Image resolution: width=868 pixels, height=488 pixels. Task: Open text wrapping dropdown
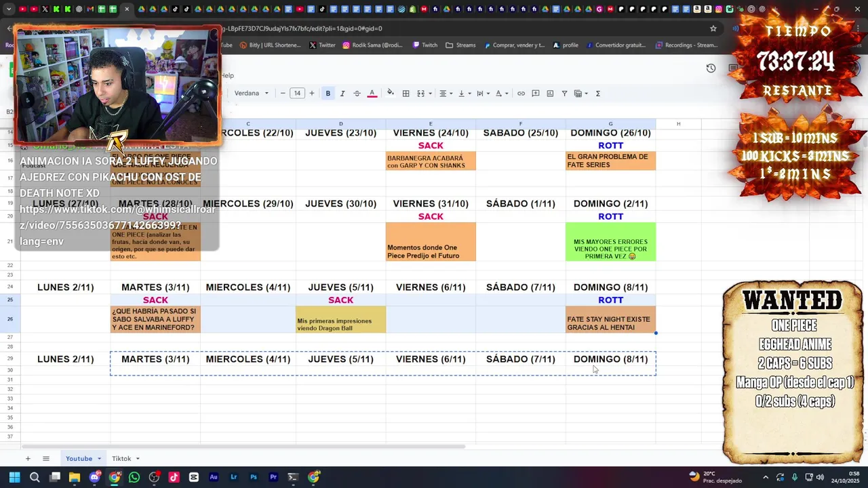pyautogui.click(x=483, y=94)
